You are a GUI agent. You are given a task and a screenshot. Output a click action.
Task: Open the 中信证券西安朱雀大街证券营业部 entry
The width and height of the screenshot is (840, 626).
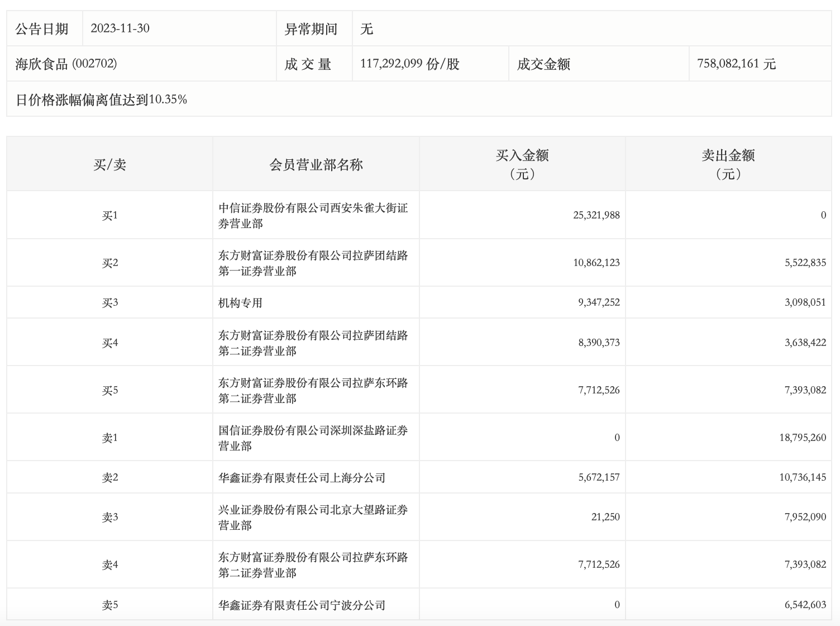pyautogui.click(x=313, y=215)
